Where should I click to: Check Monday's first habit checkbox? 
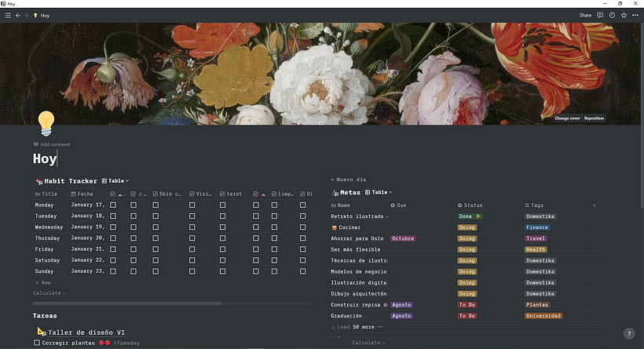click(x=113, y=205)
